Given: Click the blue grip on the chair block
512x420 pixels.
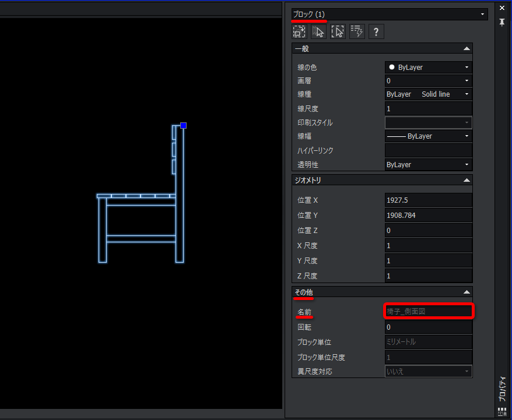Looking at the screenshot, I should click(x=183, y=125).
